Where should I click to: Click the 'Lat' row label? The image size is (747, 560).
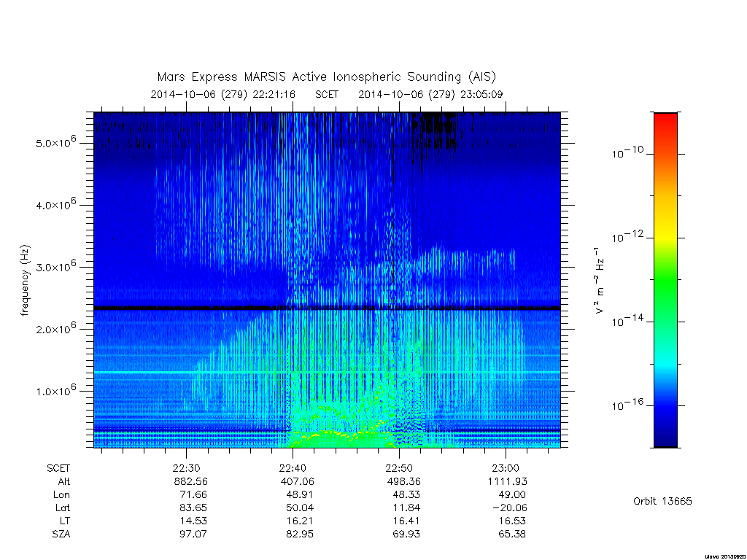(x=63, y=507)
